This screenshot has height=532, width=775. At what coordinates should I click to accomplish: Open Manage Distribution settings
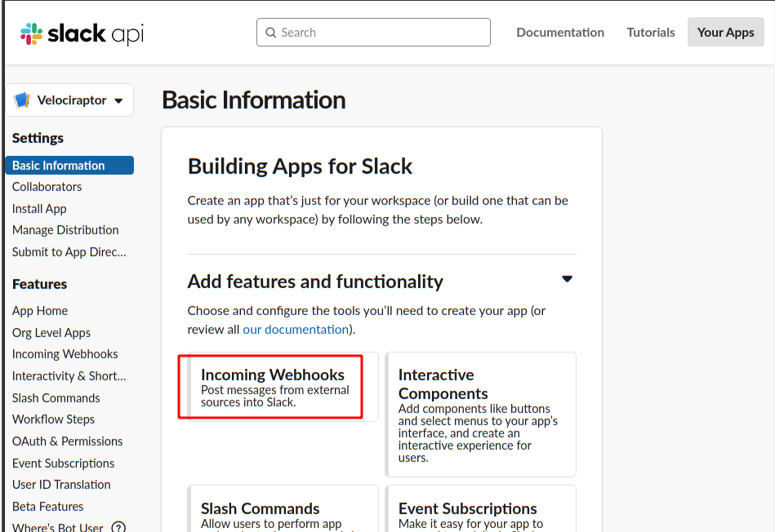coord(65,230)
